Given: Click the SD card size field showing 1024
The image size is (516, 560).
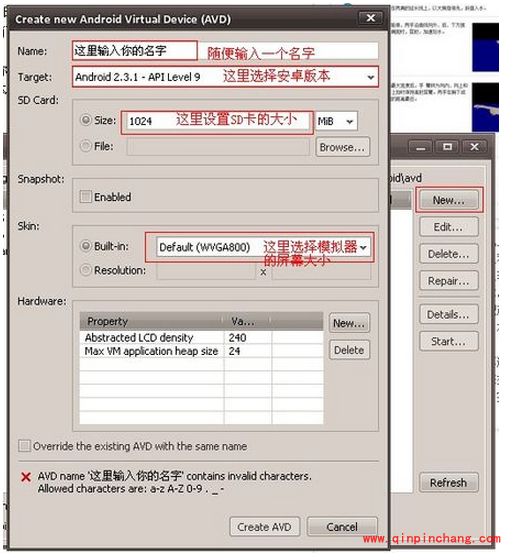Looking at the screenshot, I should click(218, 121).
